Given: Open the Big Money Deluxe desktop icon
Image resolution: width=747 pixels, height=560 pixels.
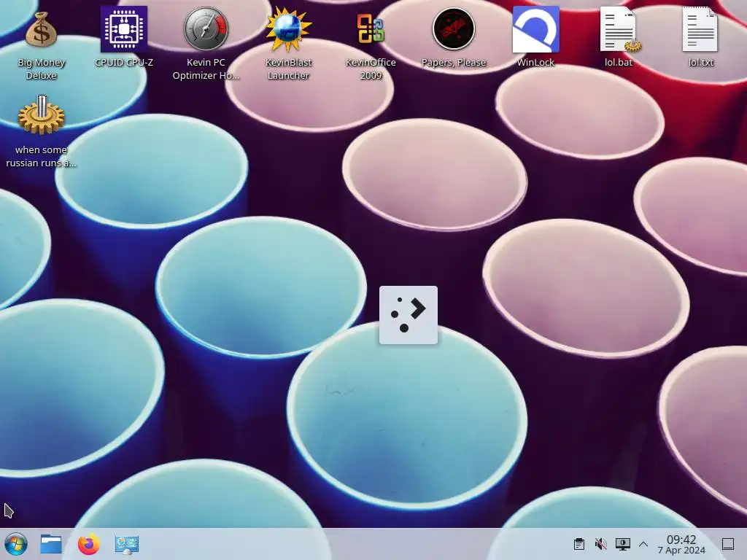Looking at the screenshot, I should [41, 29].
